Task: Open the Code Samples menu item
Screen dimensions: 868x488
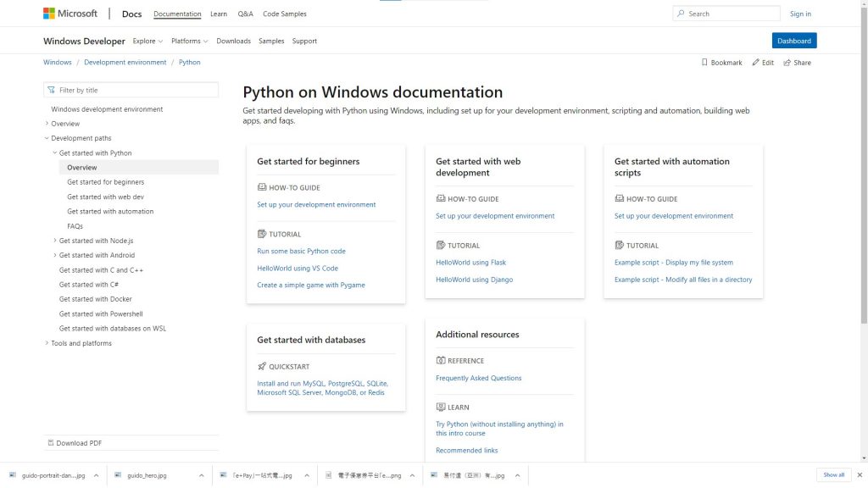Action: coord(284,14)
